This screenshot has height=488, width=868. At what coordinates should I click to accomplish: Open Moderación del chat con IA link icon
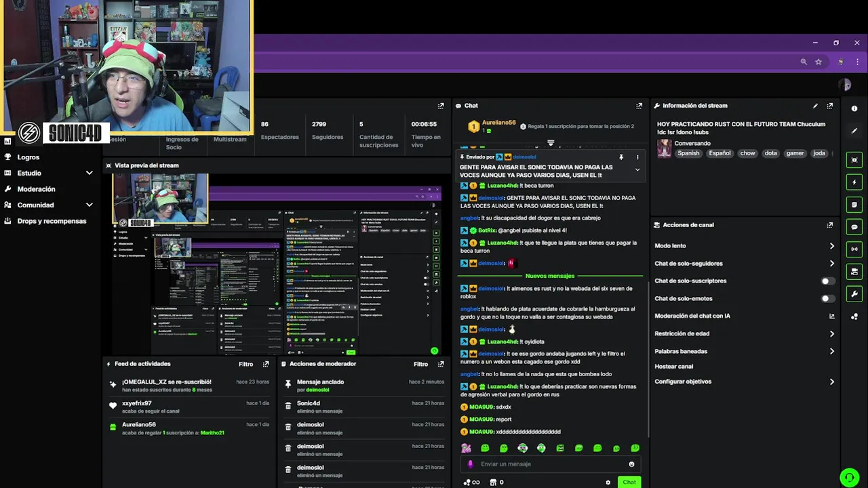tap(832, 316)
